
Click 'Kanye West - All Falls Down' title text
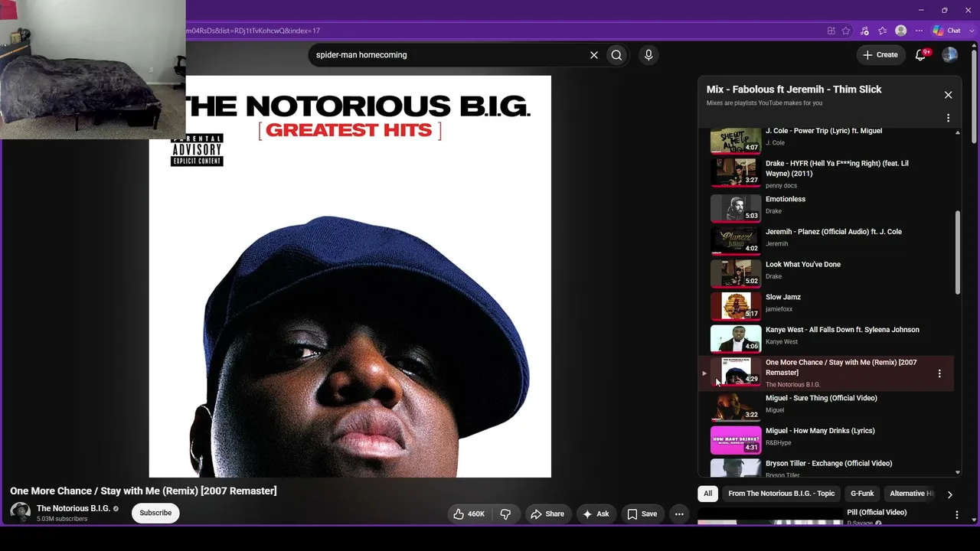[x=842, y=330]
